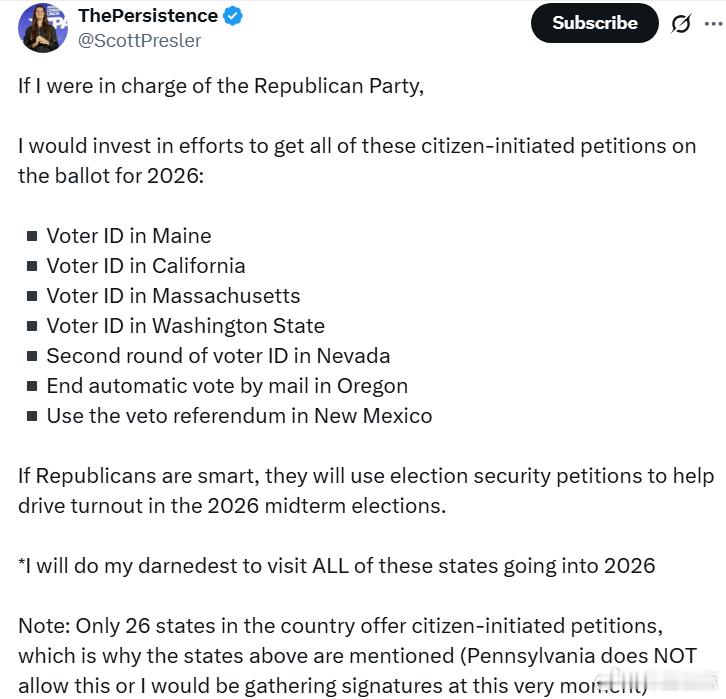726x699 pixels.
Task: Click the sentence about 2026 midterm elections
Action: (x=366, y=491)
